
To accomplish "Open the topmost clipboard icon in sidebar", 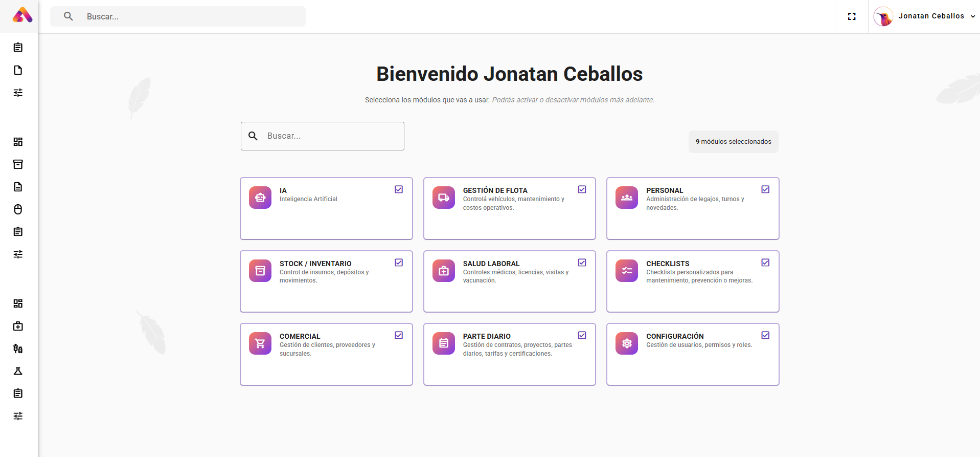I will [18, 48].
